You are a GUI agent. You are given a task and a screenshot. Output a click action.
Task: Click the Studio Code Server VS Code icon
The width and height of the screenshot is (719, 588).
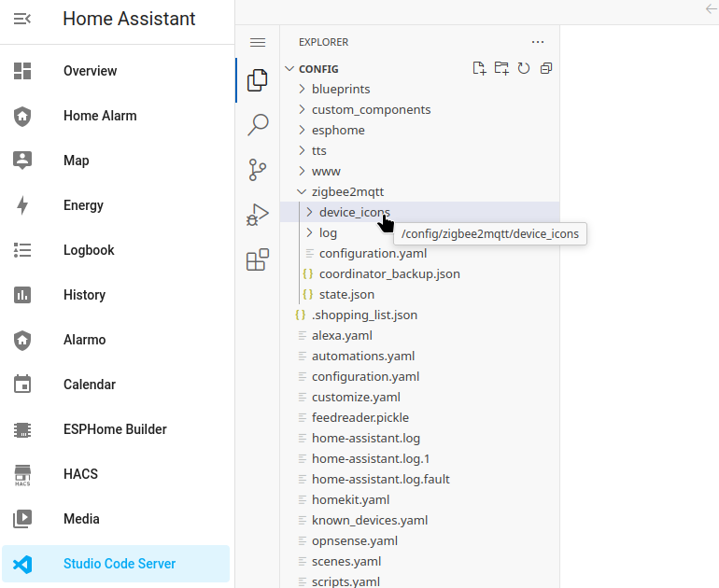coord(22,564)
